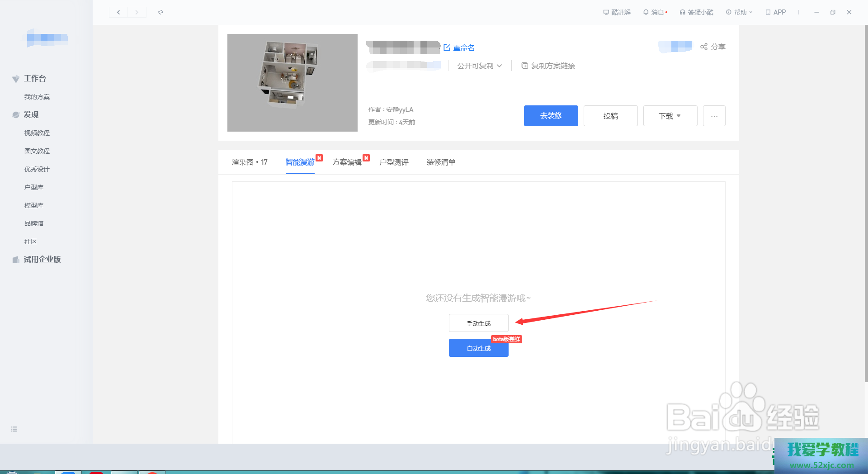Click the refresh icon in top bar
Screen dimensions: 868x474
[160, 12]
